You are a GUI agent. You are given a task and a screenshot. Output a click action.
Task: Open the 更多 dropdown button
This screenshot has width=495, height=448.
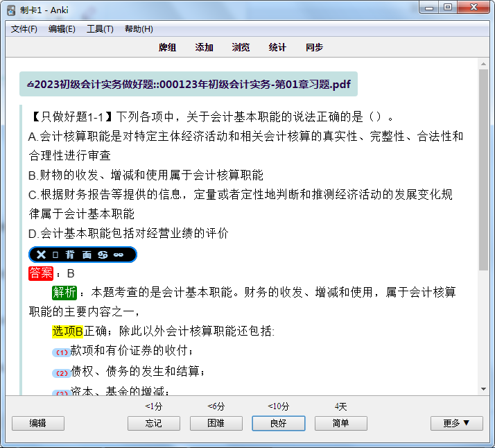coord(456,423)
